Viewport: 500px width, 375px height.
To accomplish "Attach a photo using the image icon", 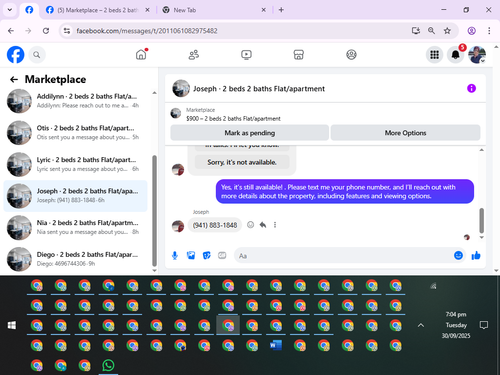I will [191, 256].
